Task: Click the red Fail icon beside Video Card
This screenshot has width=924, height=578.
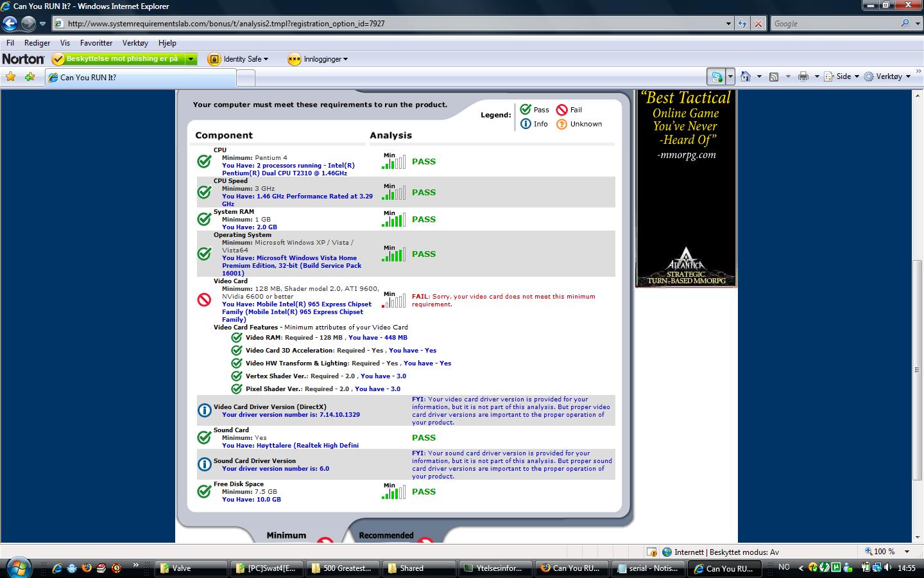Action: pyautogui.click(x=204, y=299)
